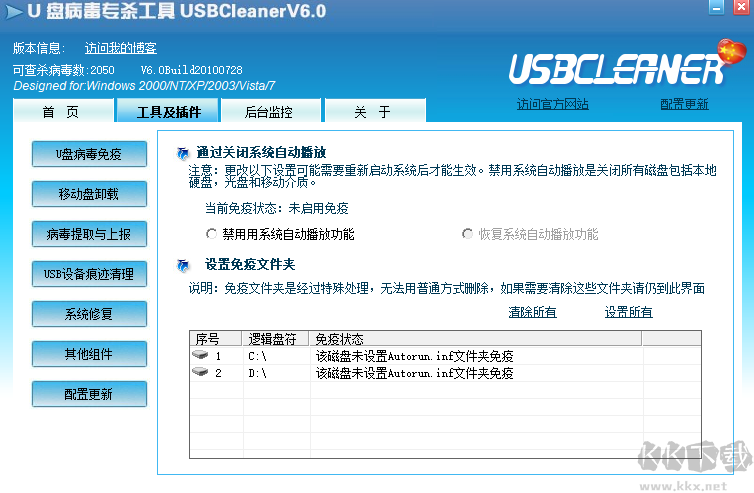Click the 序号 column header
The image size is (754, 493).
click(x=215, y=339)
